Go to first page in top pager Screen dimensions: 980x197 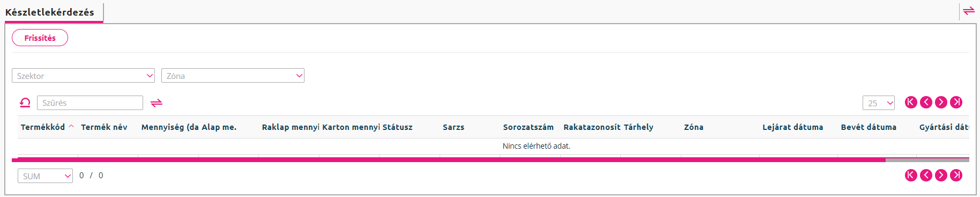click(x=911, y=103)
